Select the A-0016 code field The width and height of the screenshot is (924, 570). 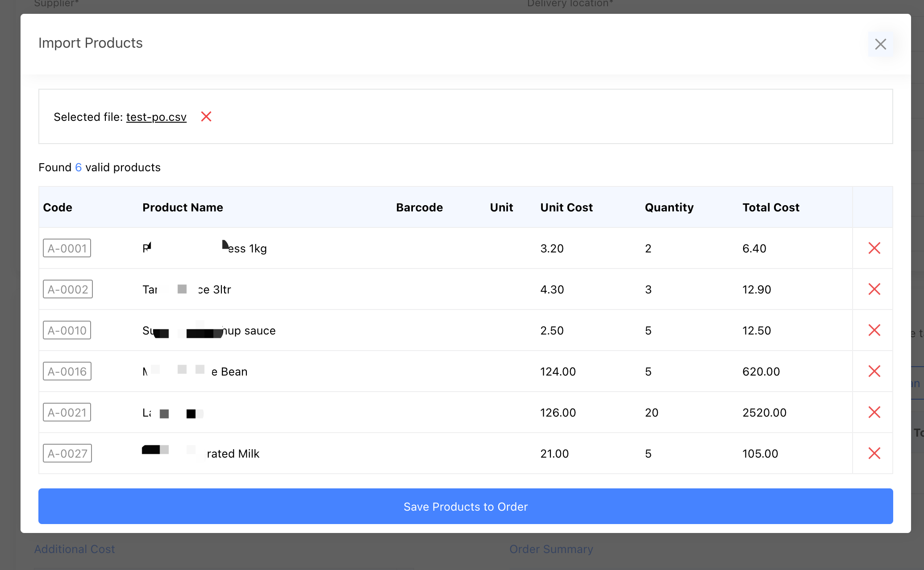pyautogui.click(x=67, y=371)
